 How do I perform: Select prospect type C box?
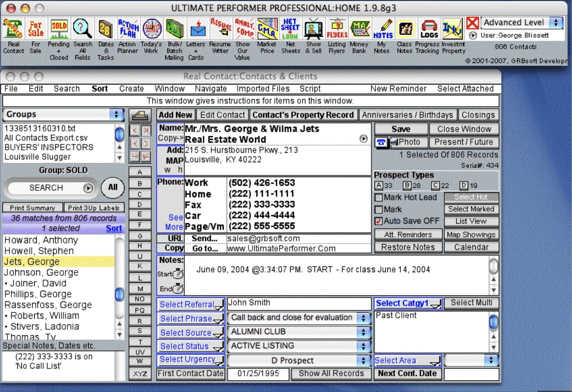(436, 186)
